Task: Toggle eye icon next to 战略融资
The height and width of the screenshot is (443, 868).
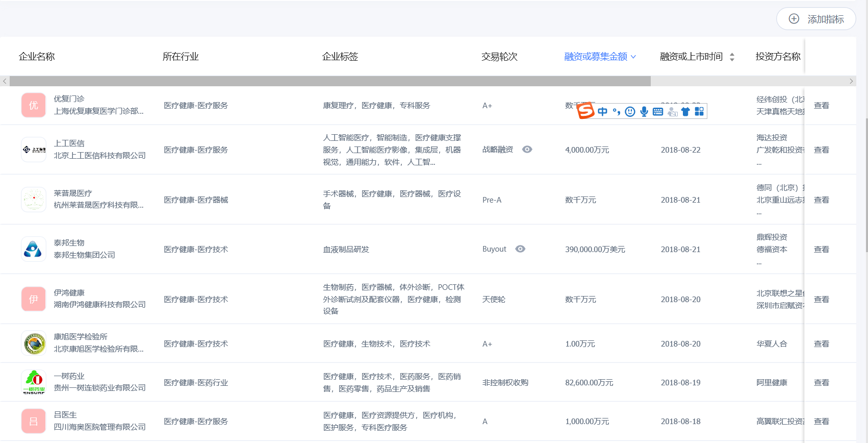Action: (x=527, y=150)
